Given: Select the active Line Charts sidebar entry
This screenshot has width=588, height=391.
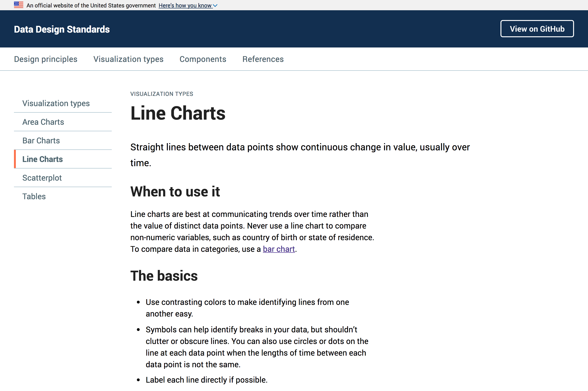Looking at the screenshot, I should (x=42, y=159).
